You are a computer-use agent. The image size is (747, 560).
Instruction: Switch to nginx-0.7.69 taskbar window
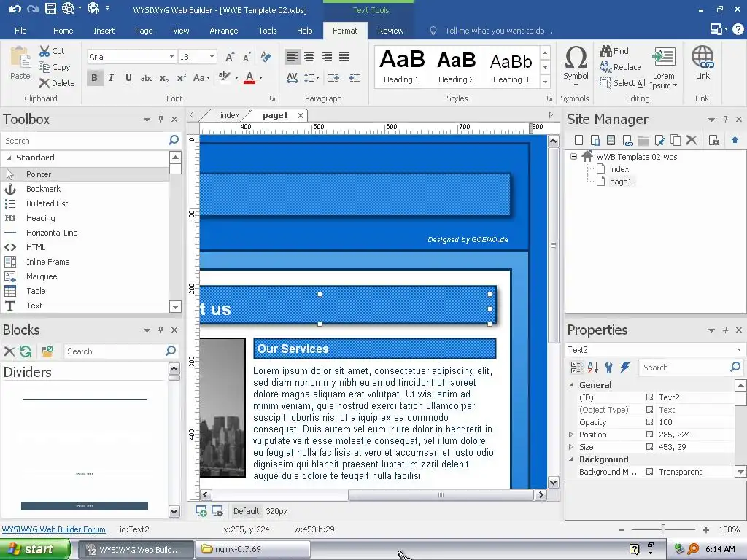(x=252, y=549)
